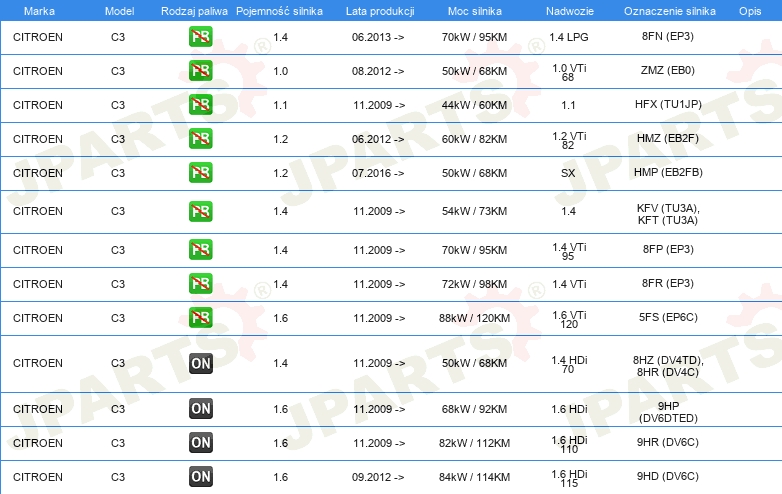
Task: Click the Oznaczenie silnika column header
Action: point(667,9)
